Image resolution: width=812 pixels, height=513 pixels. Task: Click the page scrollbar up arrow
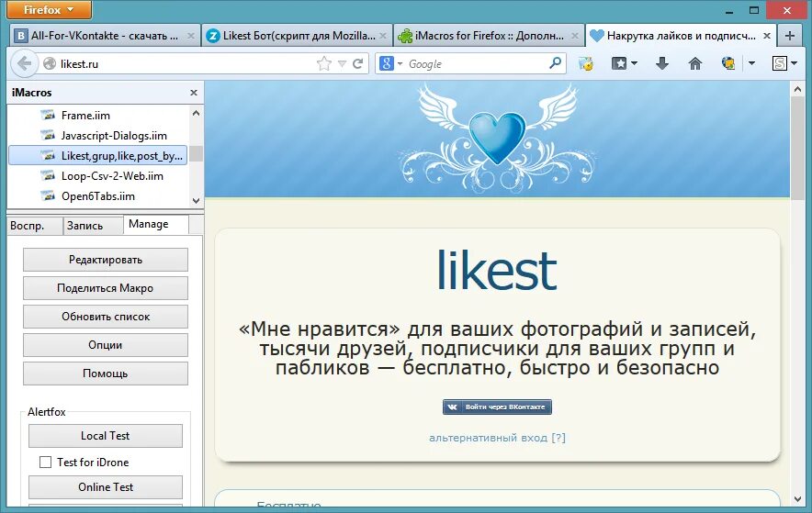(x=797, y=89)
